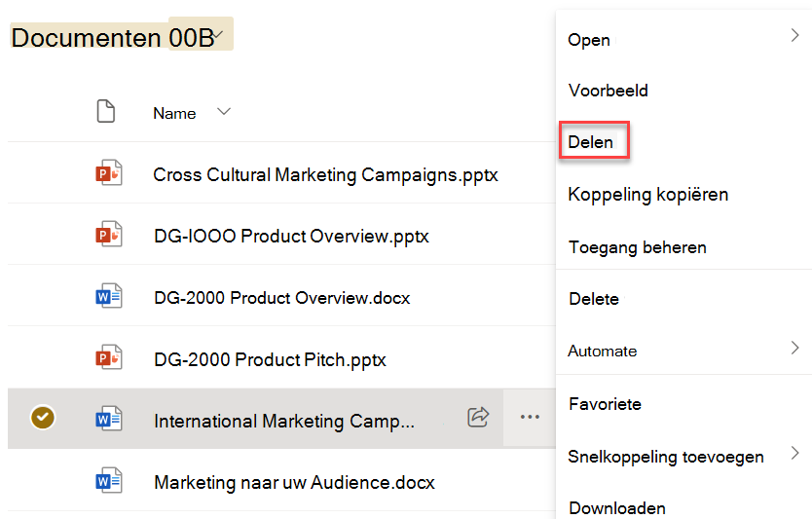Click the PowerPoint icon for DG-IOOO Product Overview
812x519 pixels.
(109, 234)
